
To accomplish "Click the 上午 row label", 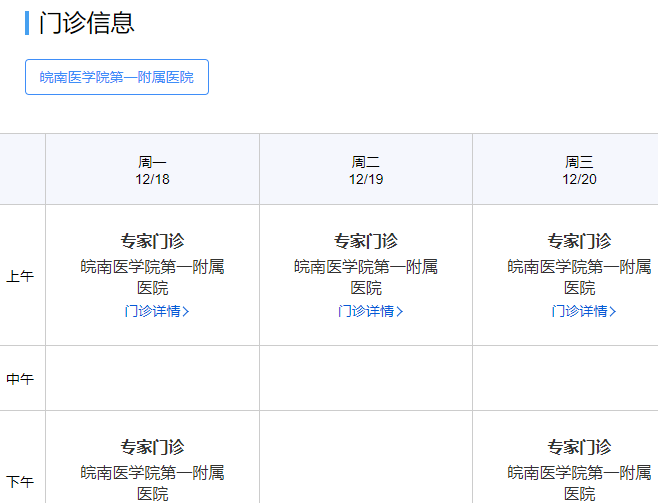I will coord(20,276).
